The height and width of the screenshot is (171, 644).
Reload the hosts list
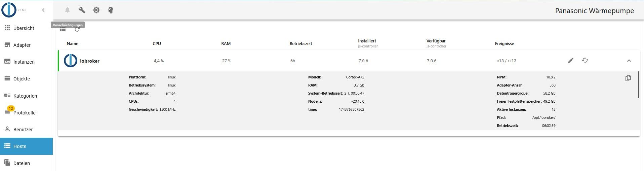77,30
